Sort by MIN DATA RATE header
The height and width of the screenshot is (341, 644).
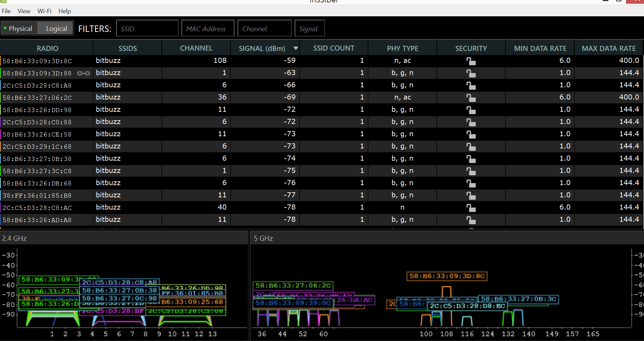pos(540,48)
